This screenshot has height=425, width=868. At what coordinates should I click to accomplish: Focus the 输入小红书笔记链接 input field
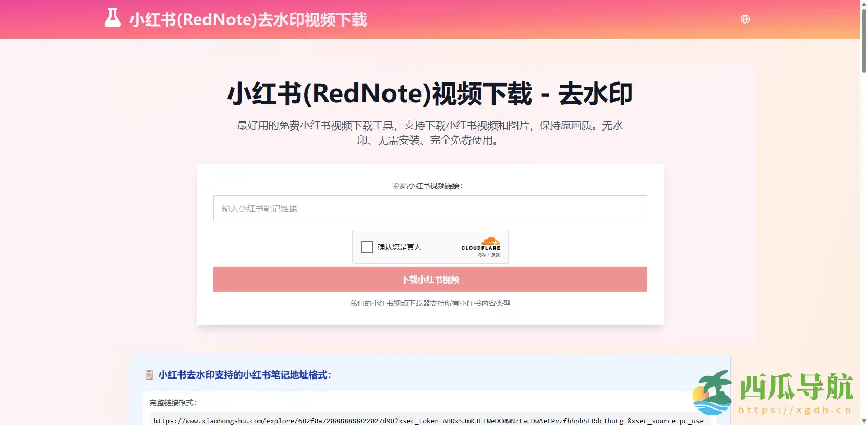430,208
